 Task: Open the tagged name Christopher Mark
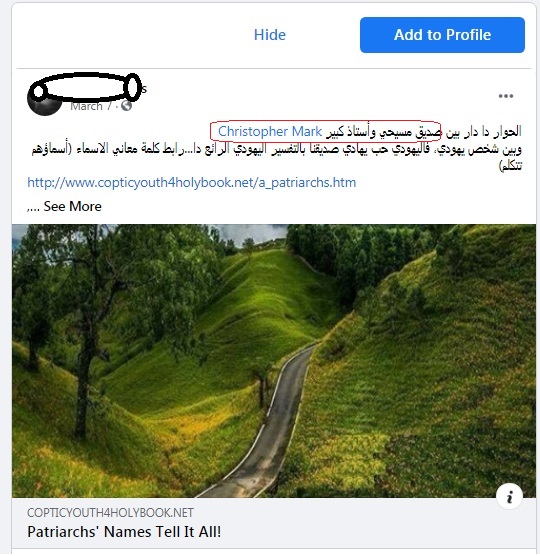click(269, 132)
